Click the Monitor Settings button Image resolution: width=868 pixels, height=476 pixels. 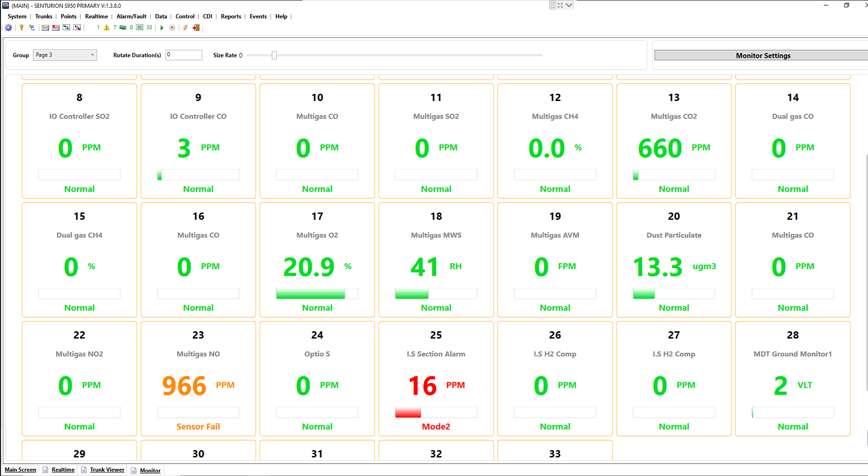[763, 55]
